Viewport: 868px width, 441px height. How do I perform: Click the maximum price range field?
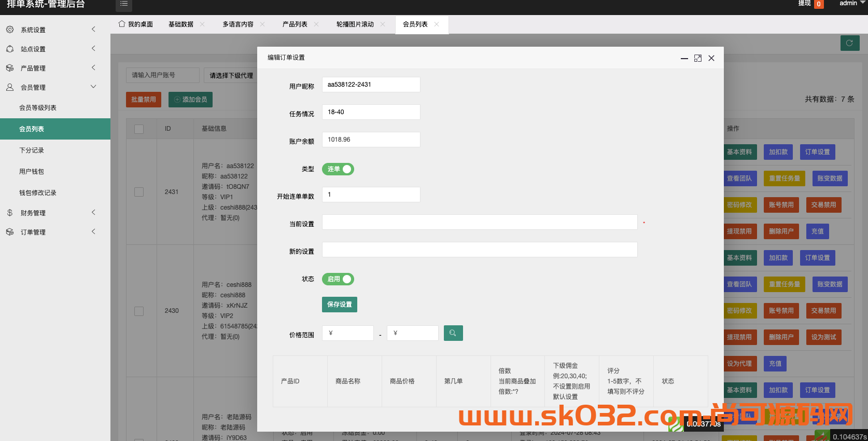pyautogui.click(x=413, y=333)
